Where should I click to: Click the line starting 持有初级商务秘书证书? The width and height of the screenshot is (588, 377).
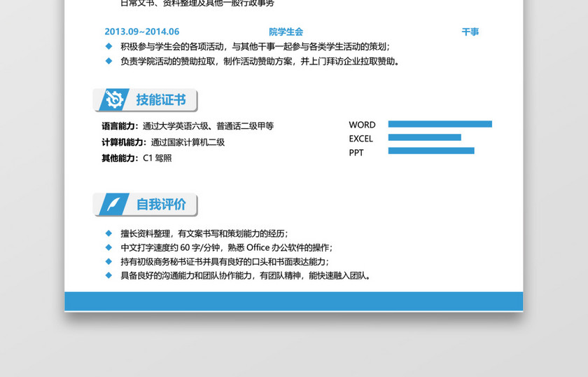coord(225,261)
